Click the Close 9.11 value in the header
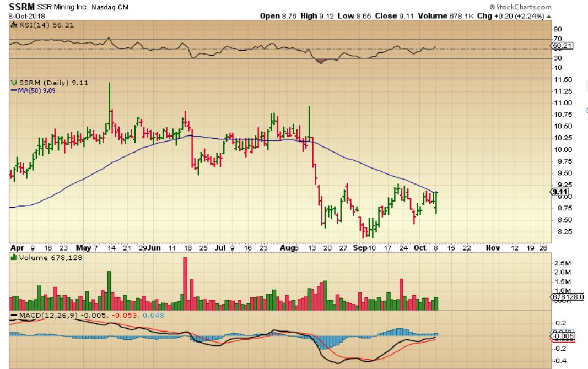Screen dimensions: 588x369 [x=394, y=16]
